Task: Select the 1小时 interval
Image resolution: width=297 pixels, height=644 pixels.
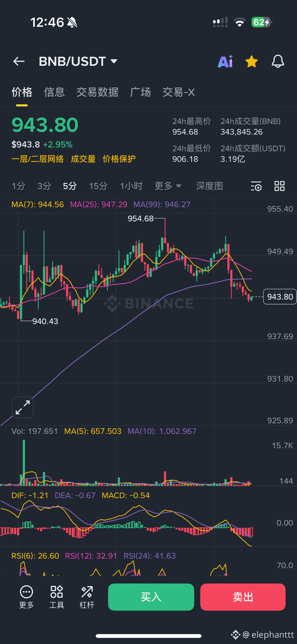Action: pyautogui.click(x=131, y=186)
